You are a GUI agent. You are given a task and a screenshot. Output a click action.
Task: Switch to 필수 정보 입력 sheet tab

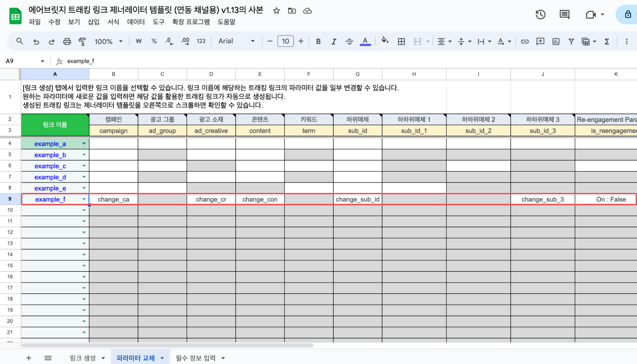point(196,358)
